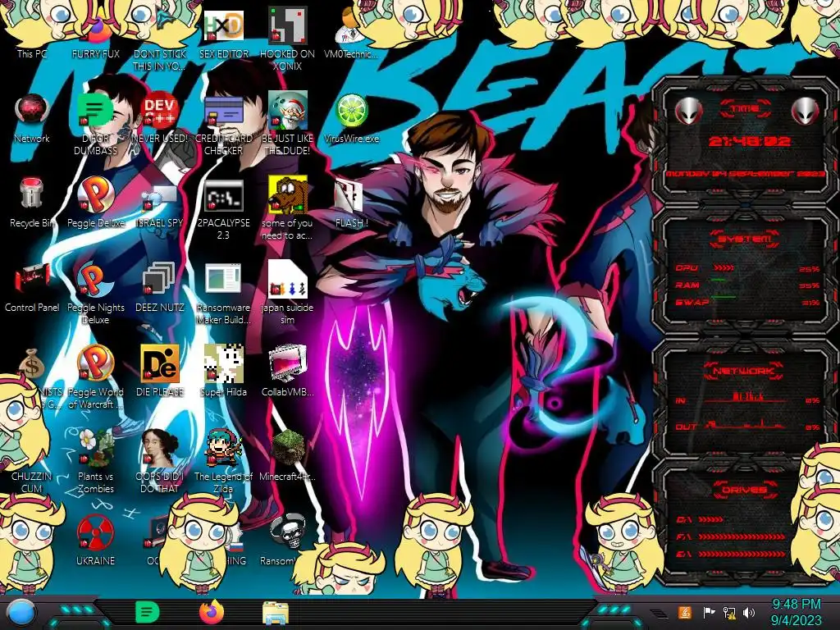Click the gadget clock reading 21:48

point(748,141)
